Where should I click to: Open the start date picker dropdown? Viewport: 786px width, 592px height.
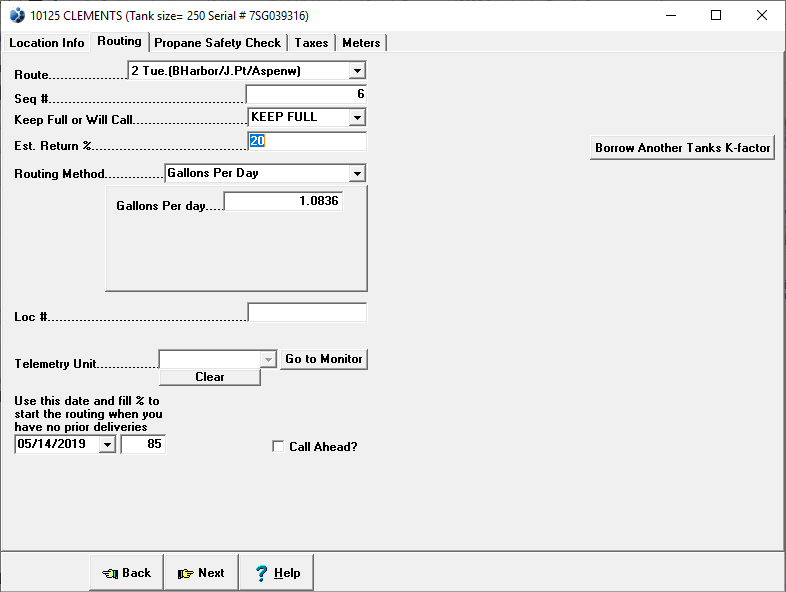pos(107,445)
